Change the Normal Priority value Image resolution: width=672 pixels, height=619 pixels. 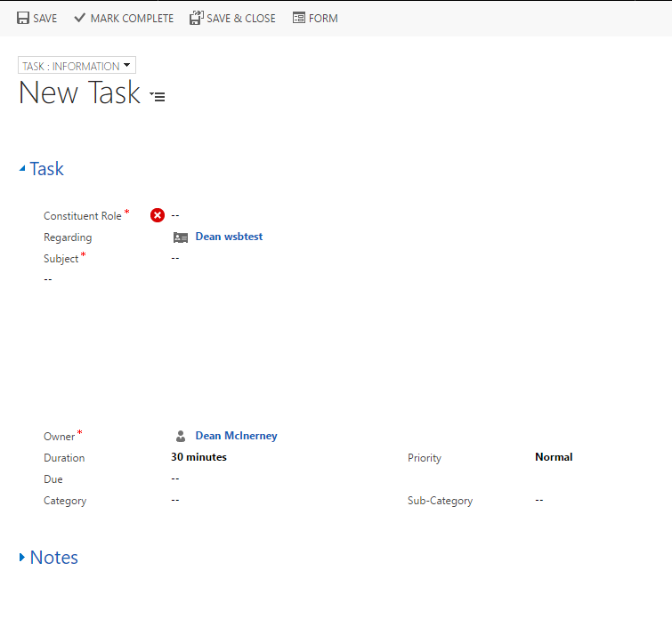point(554,457)
